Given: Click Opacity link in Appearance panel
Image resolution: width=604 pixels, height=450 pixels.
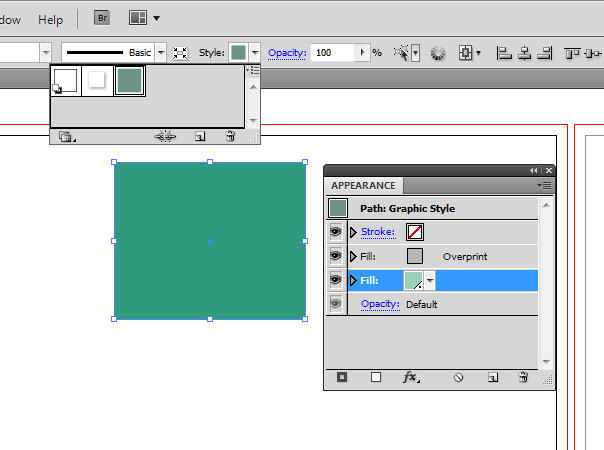Looking at the screenshot, I should (x=380, y=304).
